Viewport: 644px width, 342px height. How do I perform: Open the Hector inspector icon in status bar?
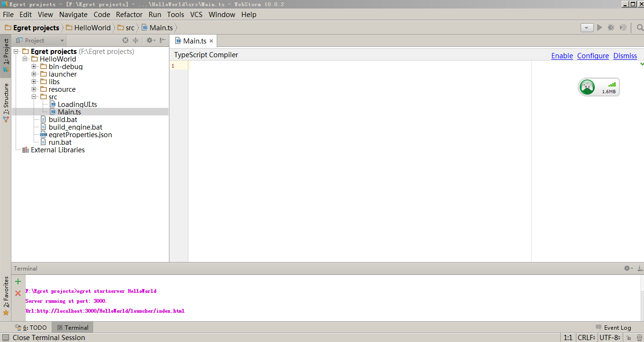click(639, 338)
